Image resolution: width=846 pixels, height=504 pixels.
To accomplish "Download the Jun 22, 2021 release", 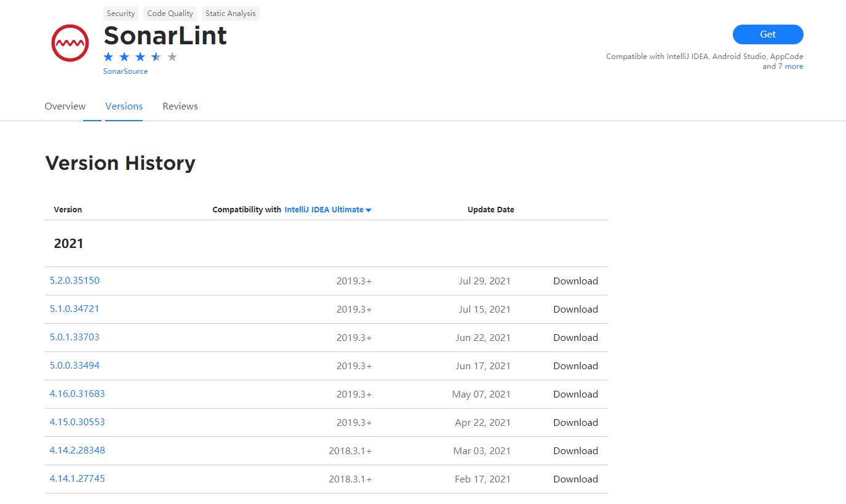I will point(575,338).
